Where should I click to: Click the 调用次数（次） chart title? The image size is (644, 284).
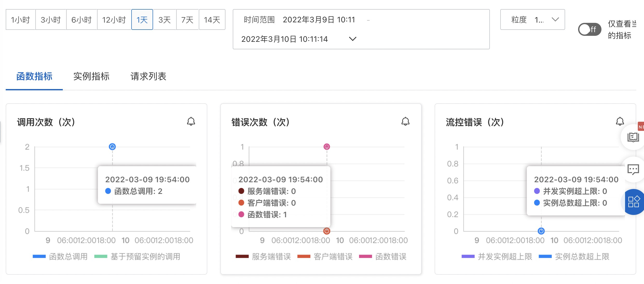tap(46, 122)
